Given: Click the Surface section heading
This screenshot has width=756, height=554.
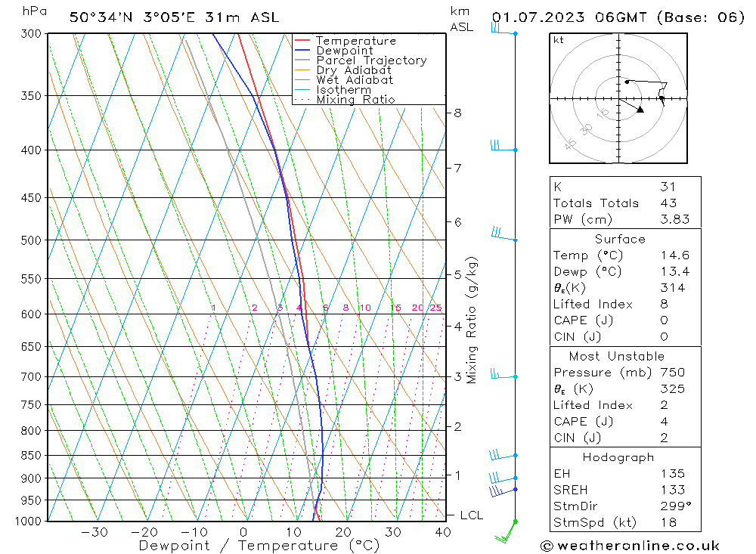Looking at the screenshot, I should tap(620, 239).
